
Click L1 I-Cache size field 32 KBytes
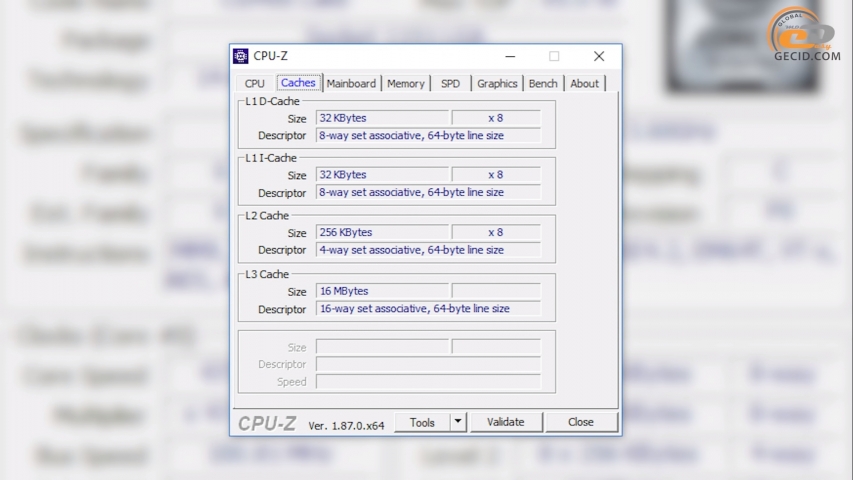pos(382,175)
